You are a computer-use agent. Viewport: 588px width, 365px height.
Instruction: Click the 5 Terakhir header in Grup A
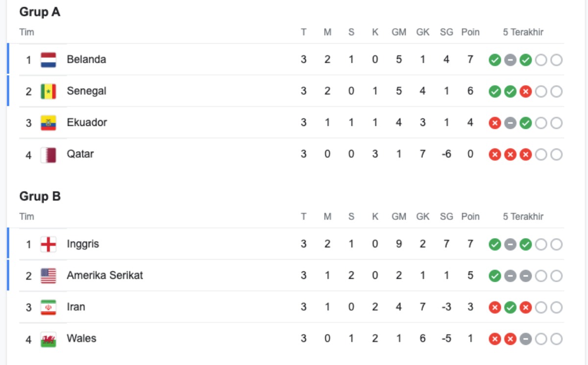point(523,32)
